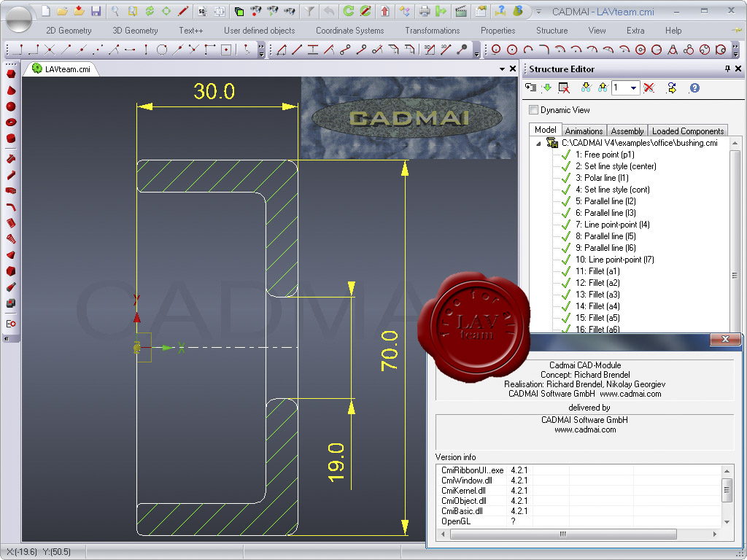The image size is (747, 560).
Task: Select the red torus tool in the left sidebar
Action: coord(11,122)
